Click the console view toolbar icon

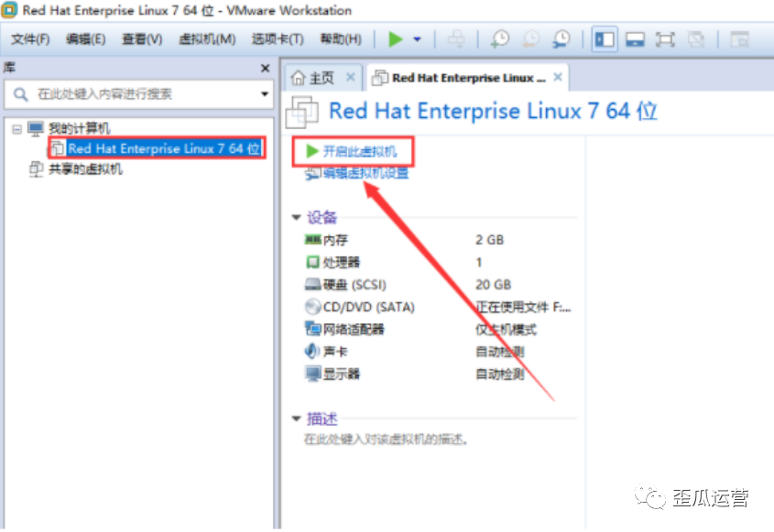[739, 39]
